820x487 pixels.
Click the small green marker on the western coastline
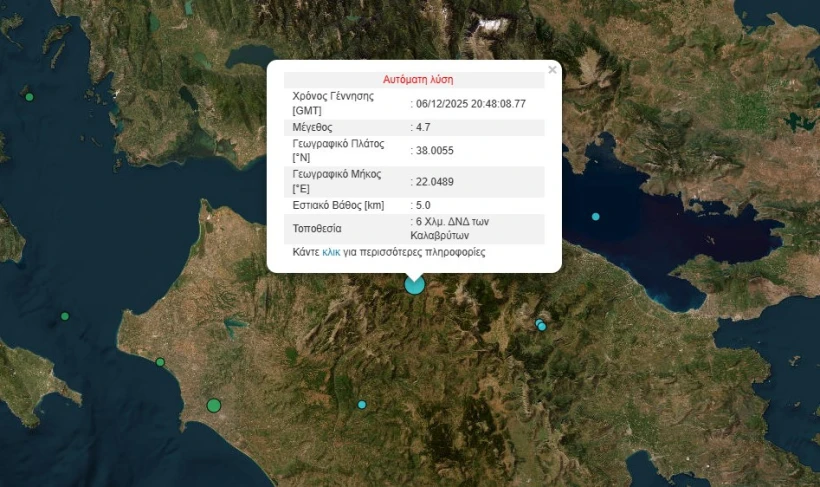click(160, 362)
